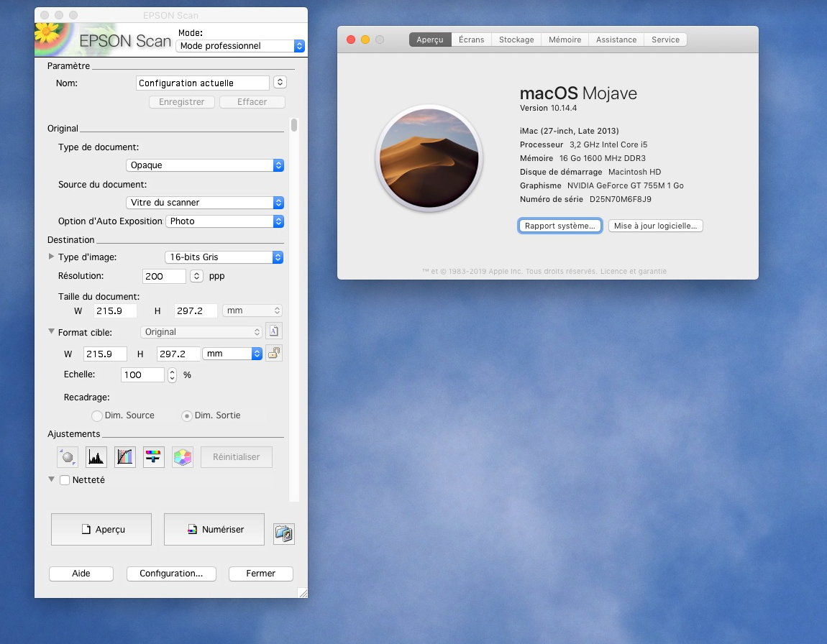Open the Type de document dropdown
827x644 pixels.
pos(205,165)
